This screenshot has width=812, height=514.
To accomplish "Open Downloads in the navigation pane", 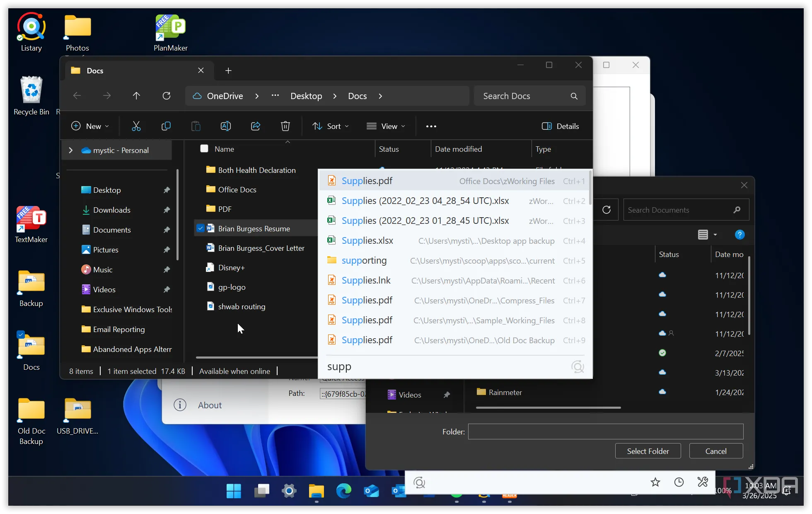I will pyautogui.click(x=112, y=210).
